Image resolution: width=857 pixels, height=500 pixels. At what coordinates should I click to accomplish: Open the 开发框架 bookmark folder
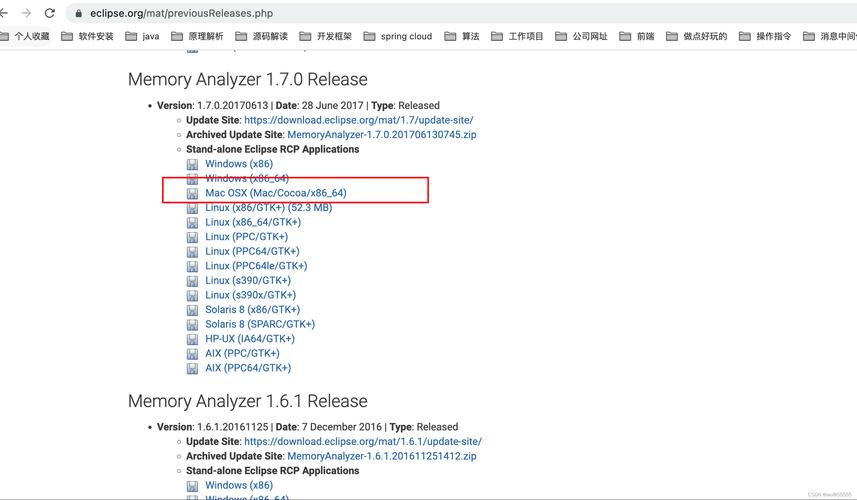coord(325,36)
